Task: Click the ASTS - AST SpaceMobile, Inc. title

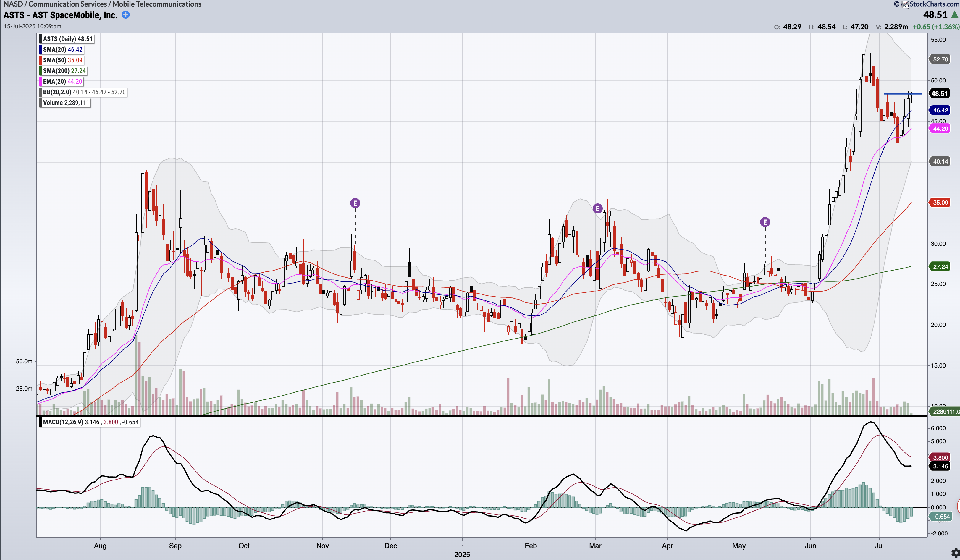Action: point(61,15)
